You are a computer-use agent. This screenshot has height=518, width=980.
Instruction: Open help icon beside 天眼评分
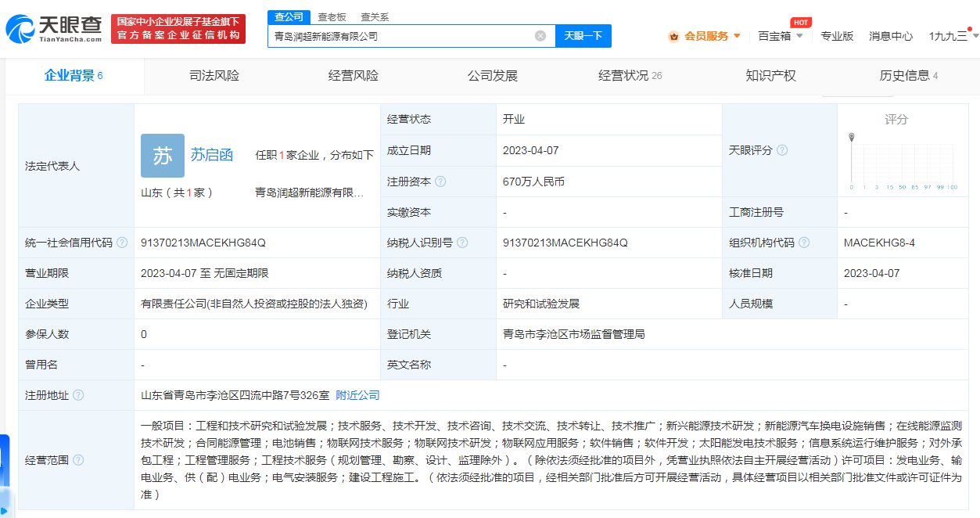click(782, 150)
